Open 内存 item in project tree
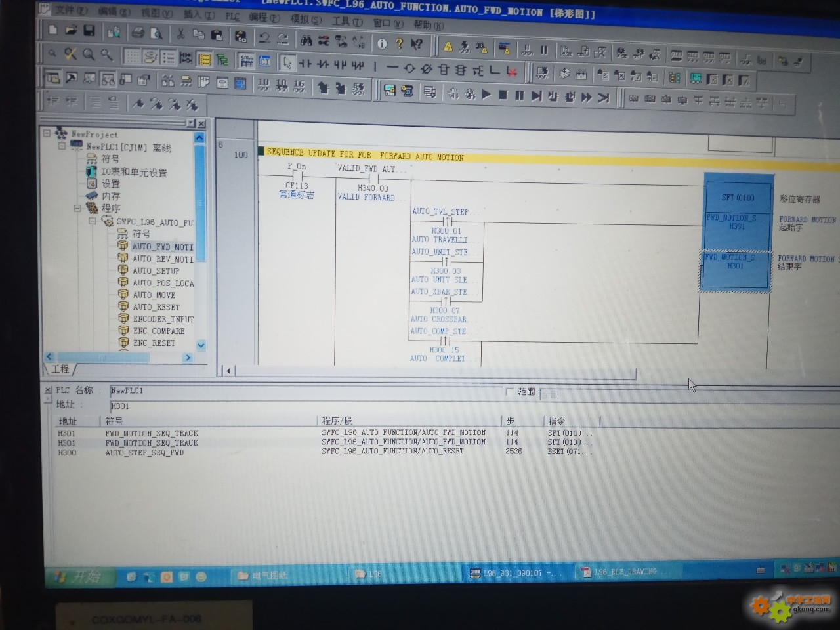Image resolution: width=840 pixels, height=630 pixels. [111, 196]
